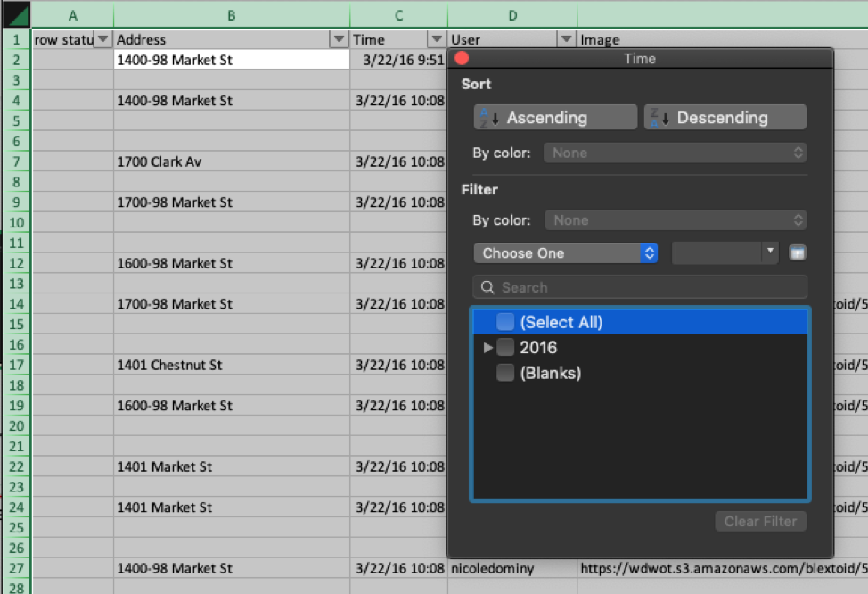Open the Filter section By color dropdown
Image resolution: width=868 pixels, height=594 pixels.
675,219
